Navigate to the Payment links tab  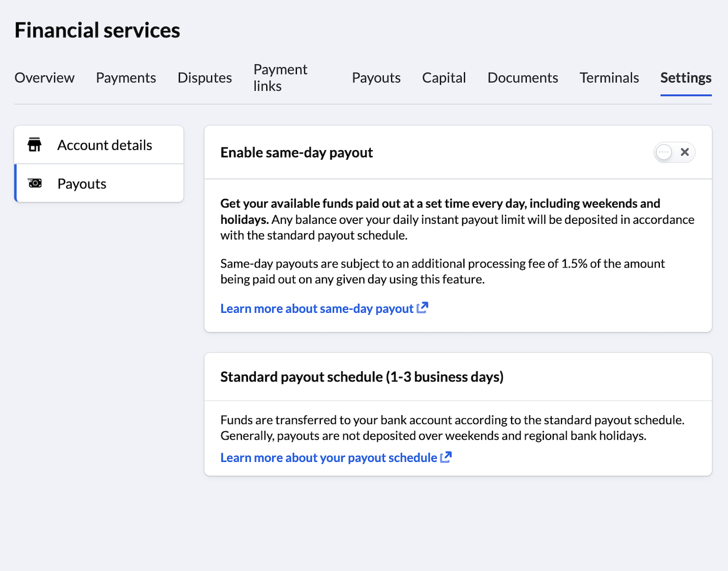pyautogui.click(x=280, y=78)
